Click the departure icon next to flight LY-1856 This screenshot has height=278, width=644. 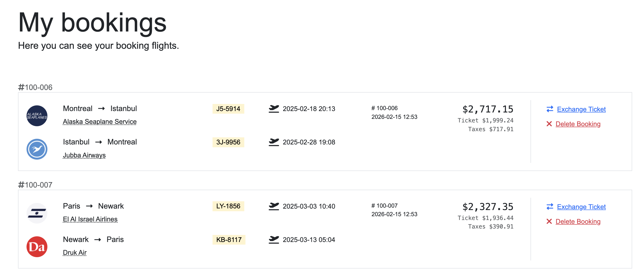pyautogui.click(x=274, y=206)
